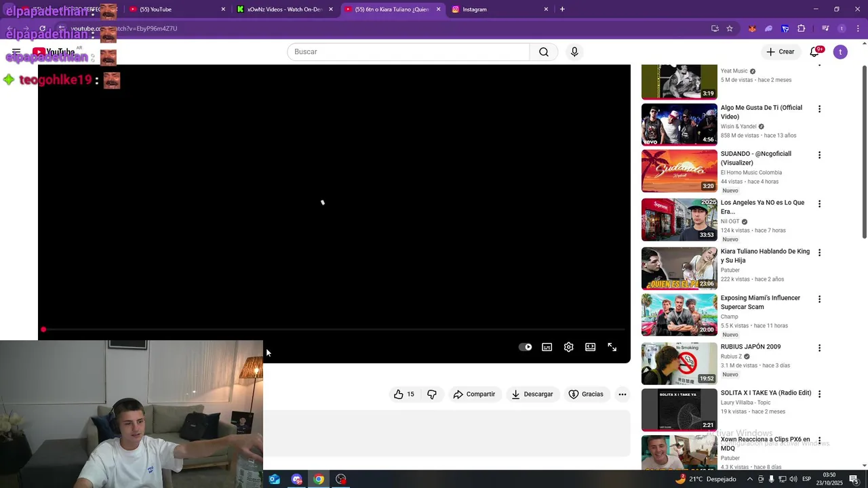Open taskbar volume control
Screen dimensions: 868x488
[x=793, y=479]
